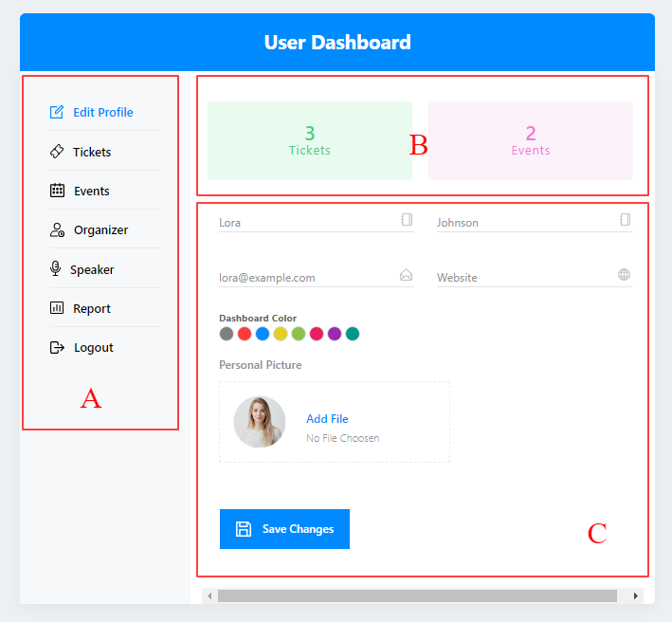Click the floppy disk save icon
The image size is (672, 622).
(244, 529)
